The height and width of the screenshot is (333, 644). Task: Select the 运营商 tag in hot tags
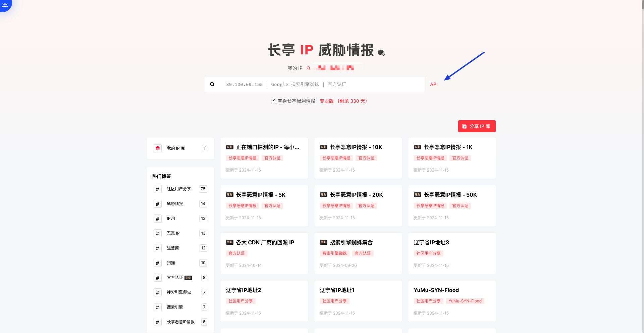coord(173,248)
